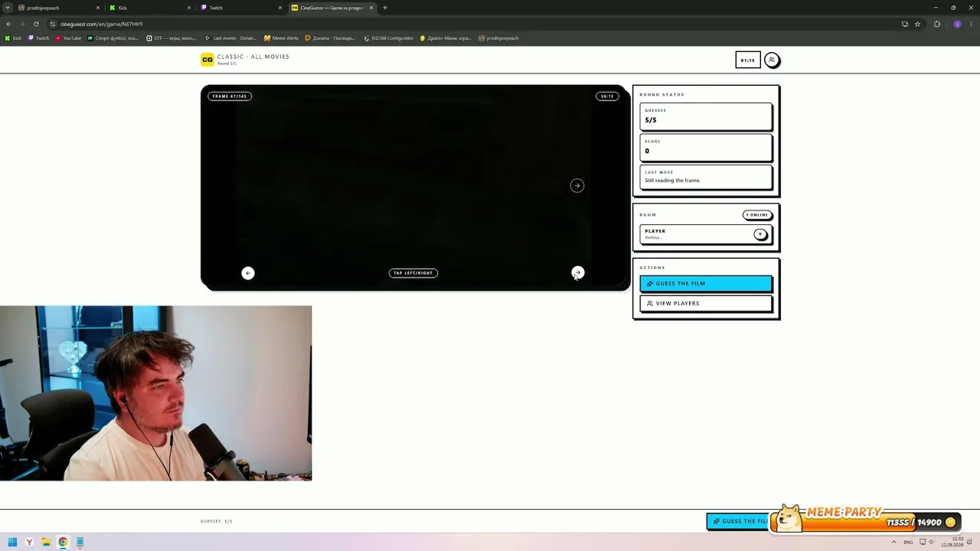Viewport: 980px width, 551px height.
Task: Click the site info icon in address bar
Action: click(53, 24)
